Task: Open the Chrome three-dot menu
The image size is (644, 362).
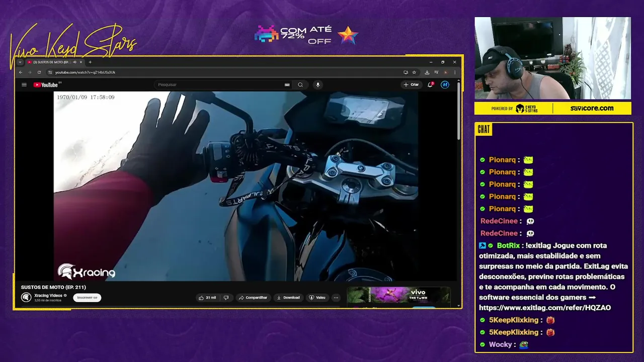Action: pyautogui.click(x=454, y=72)
